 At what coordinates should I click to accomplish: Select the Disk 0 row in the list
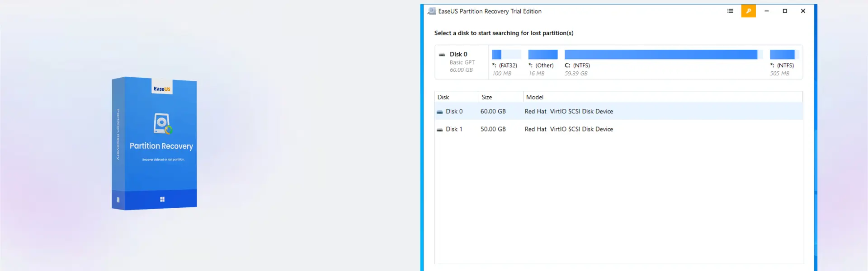tap(618, 112)
